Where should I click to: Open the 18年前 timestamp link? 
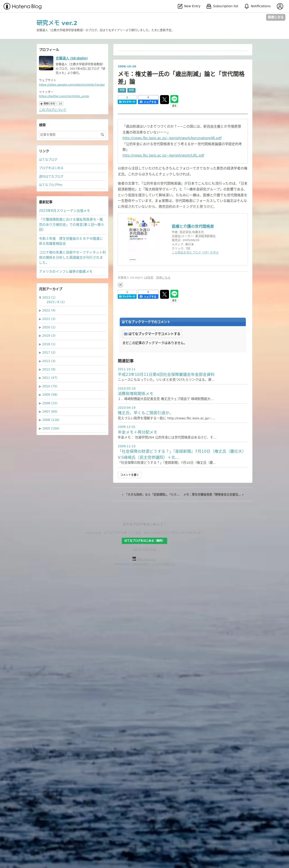[x=148, y=278]
